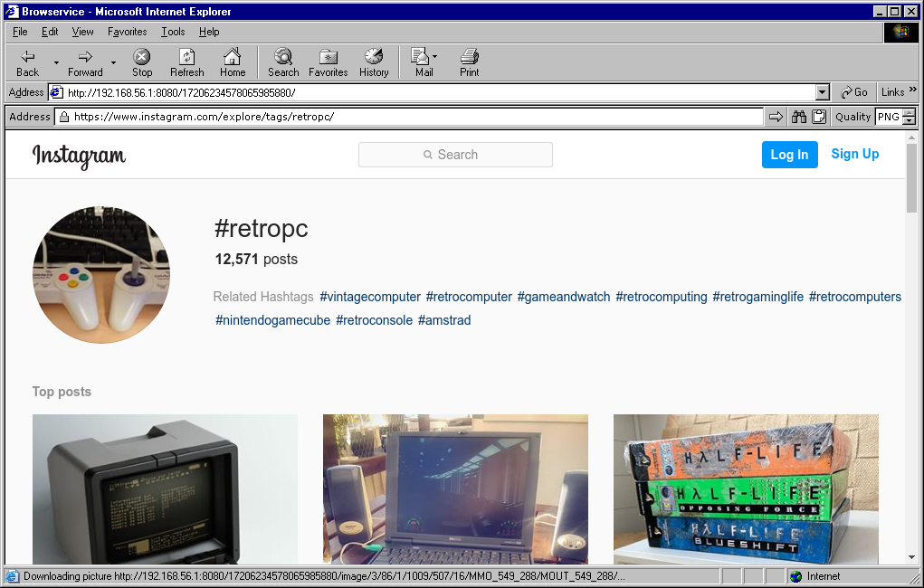Open the Favorites toolbar button
Image resolution: width=924 pixels, height=588 pixels.
tap(329, 62)
